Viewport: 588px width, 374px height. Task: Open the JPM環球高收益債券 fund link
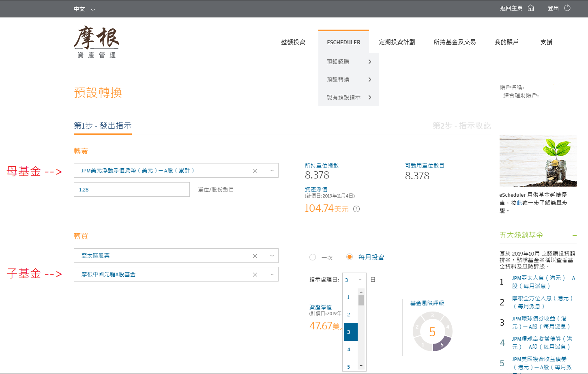pyautogui.click(x=542, y=343)
